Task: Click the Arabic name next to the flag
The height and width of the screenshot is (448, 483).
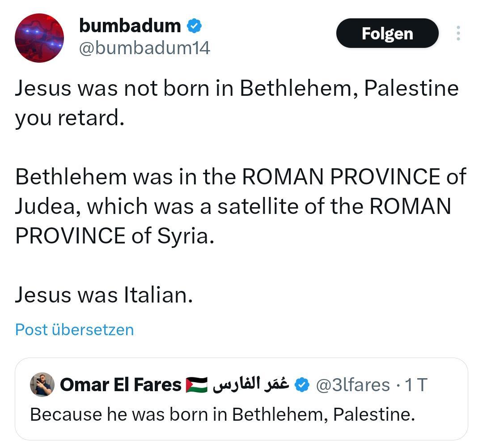Action: 250,384
